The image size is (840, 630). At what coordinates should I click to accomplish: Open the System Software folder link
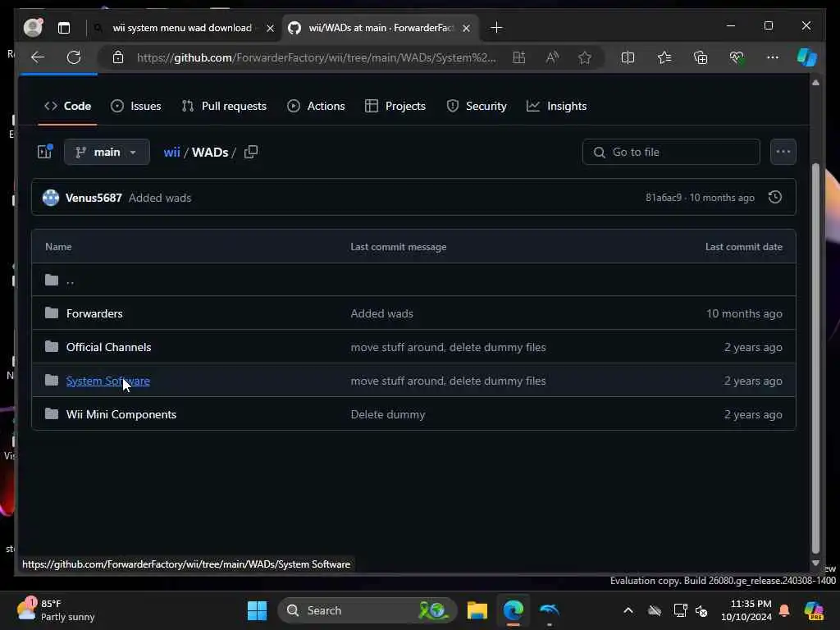pyautogui.click(x=107, y=381)
